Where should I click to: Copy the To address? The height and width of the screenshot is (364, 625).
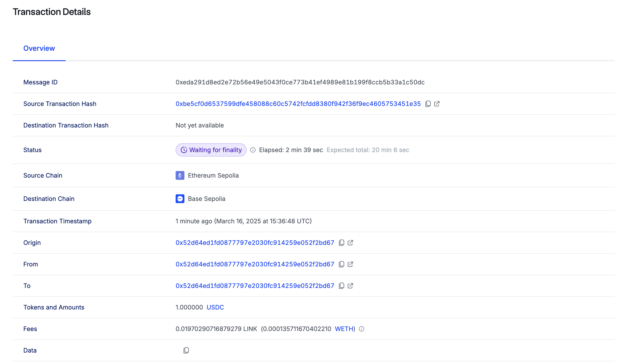tap(341, 286)
